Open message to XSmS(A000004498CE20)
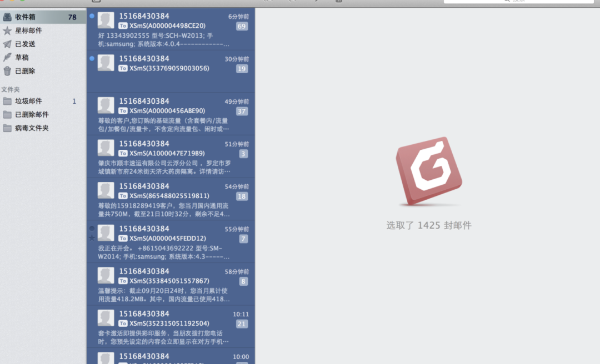Screen dimensions: 600x364 [x=171, y=29]
